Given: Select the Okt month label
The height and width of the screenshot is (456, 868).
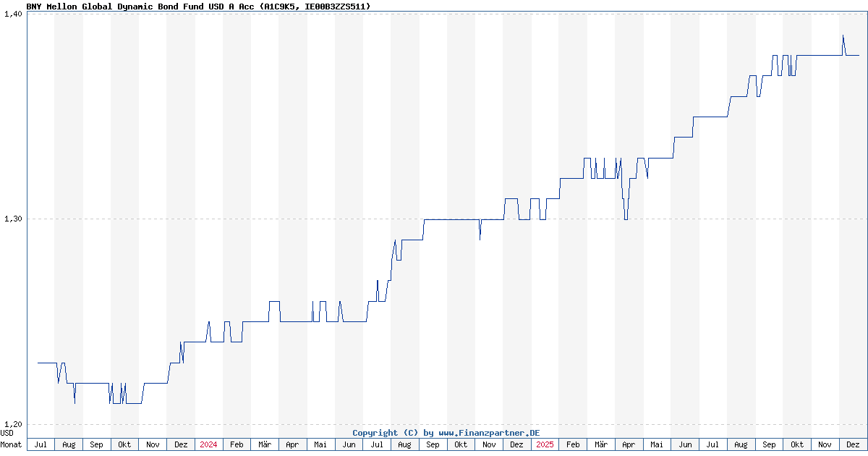Looking at the screenshot, I should click(x=124, y=444).
